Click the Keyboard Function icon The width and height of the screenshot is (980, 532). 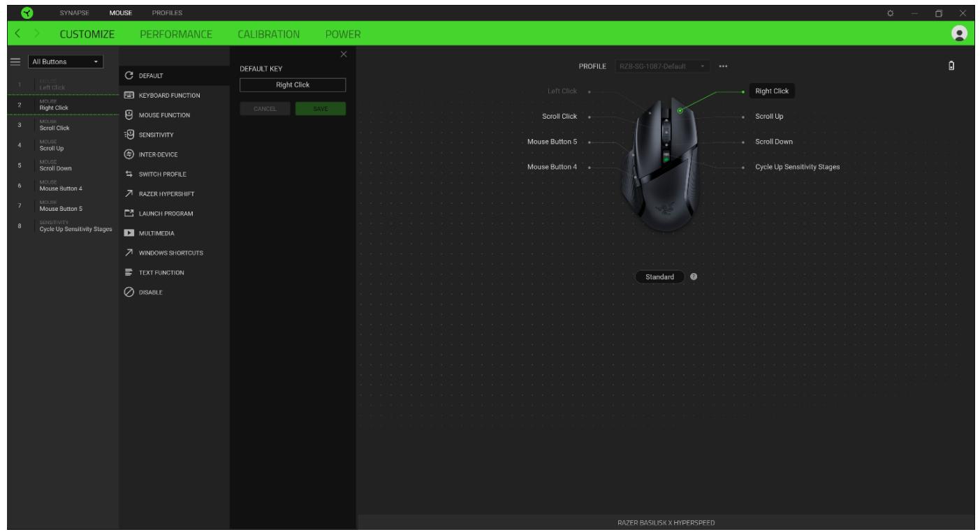[x=129, y=94]
